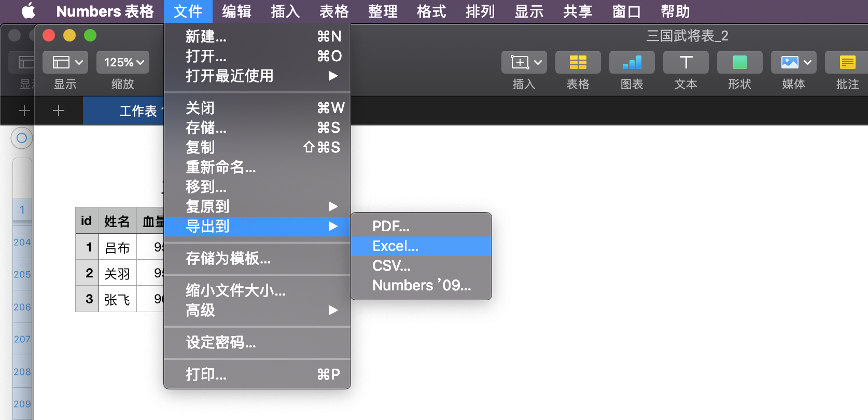The image size is (868, 420).
Task: Click the 形状 shape toolbar icon
Action: 740,62
